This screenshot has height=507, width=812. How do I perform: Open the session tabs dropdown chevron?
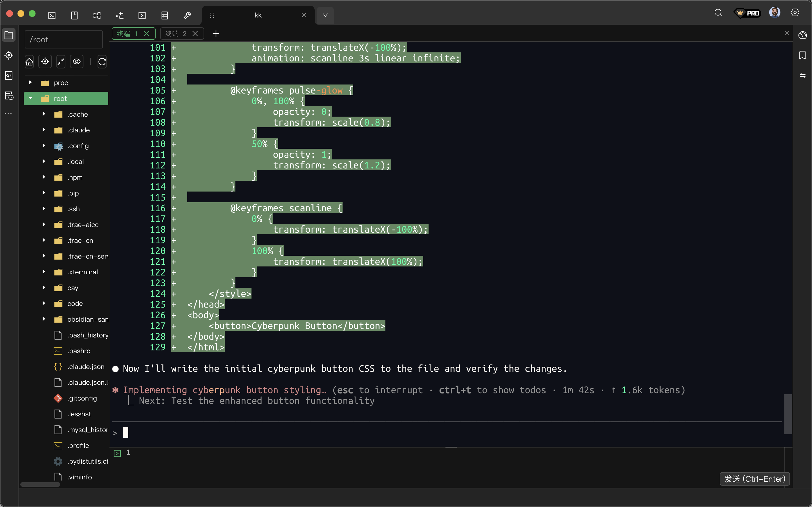(x=325, y=15)
